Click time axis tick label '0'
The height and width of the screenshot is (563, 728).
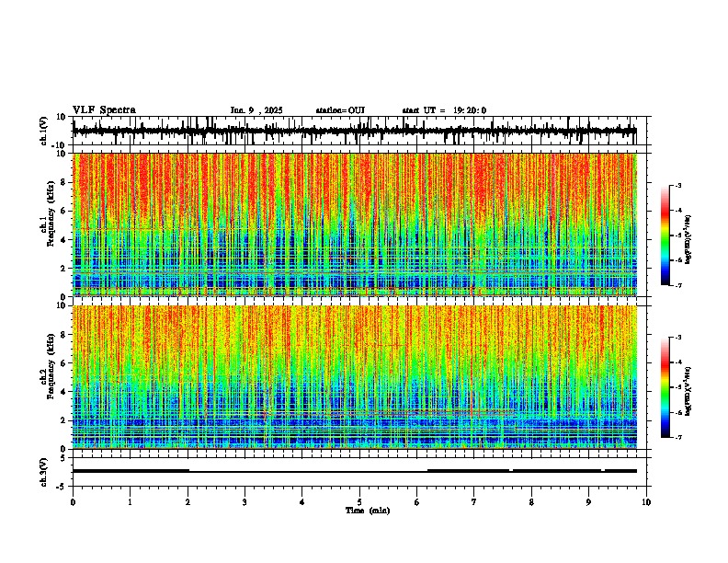73,502
